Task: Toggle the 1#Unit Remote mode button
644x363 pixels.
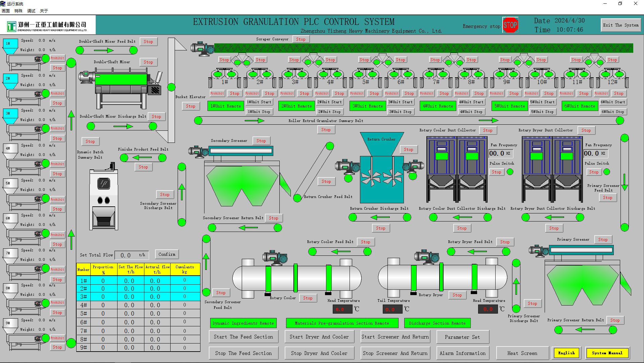Action: point(226,106)
